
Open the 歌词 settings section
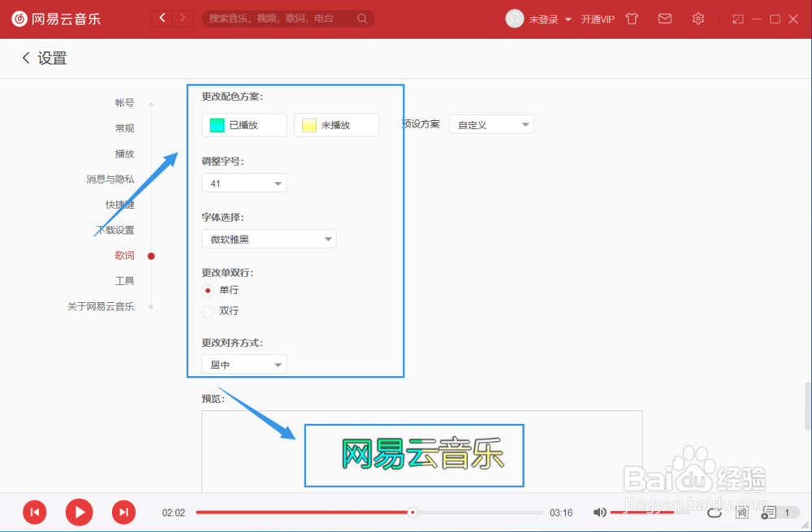click(x=124, y=255)
